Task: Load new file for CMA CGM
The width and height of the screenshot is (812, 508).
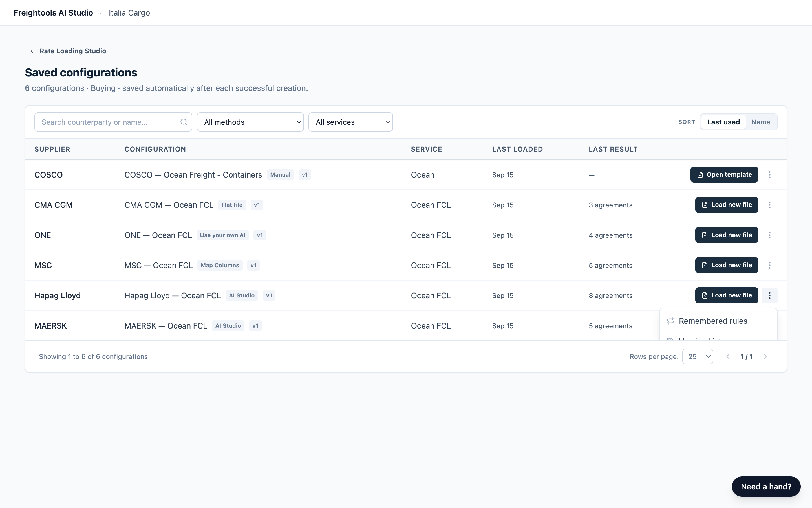Action: tap(727, 205)
